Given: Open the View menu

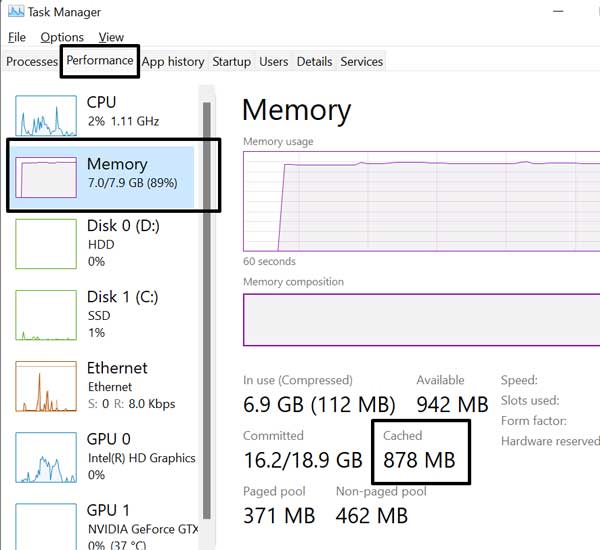Looking at the screenshot, I should (x=111, y=37).
